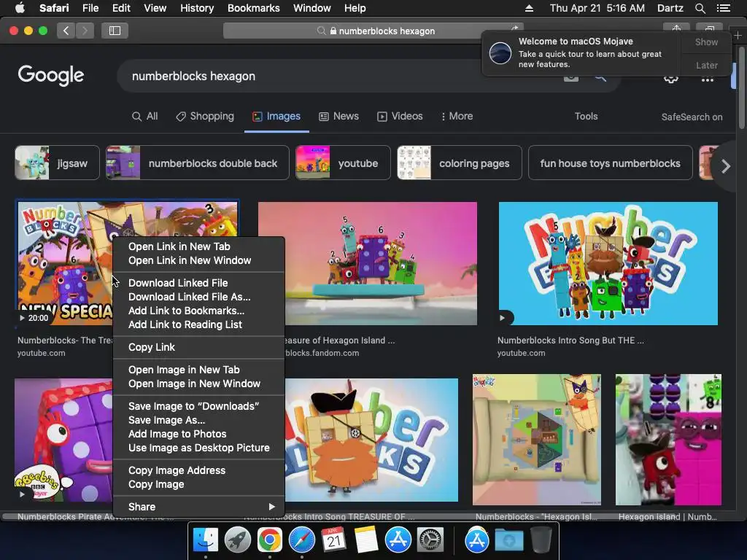Open the Hexagon Island map thumbnail

pyautogui.click(x=536, y=440)
